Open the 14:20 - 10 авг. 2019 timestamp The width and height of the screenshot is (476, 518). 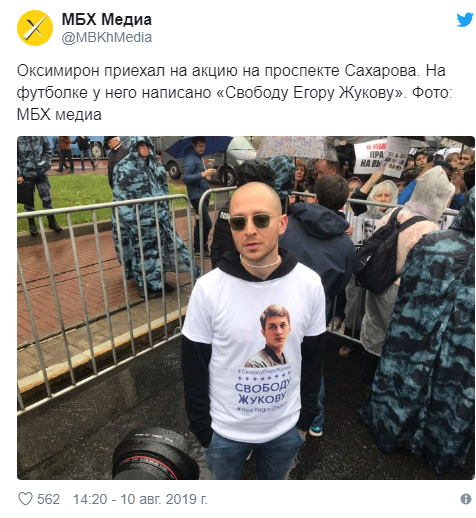[140, 499]
